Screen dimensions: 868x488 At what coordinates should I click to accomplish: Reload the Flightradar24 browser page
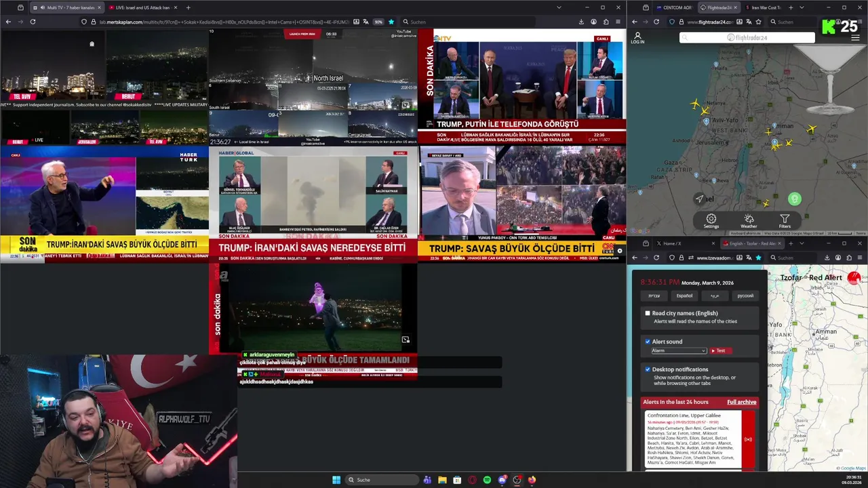pos(656,22)
